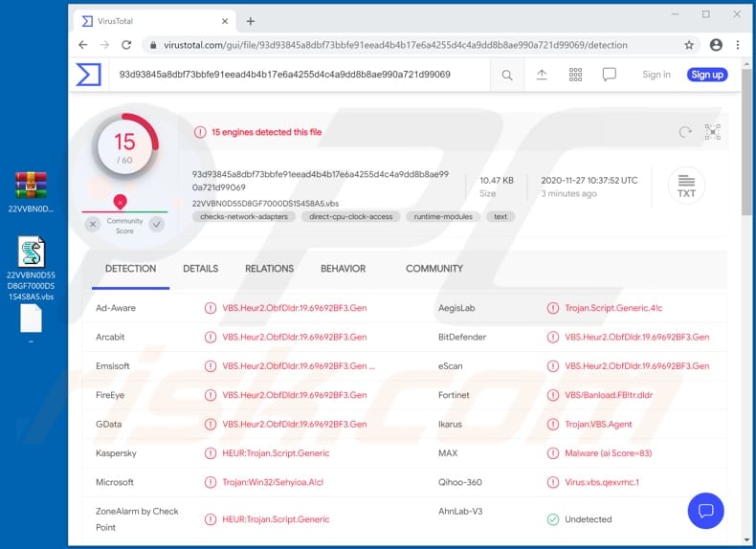Open the COMMUNITY tab
This screenshot has height=549, width=756.
point(434,269)
